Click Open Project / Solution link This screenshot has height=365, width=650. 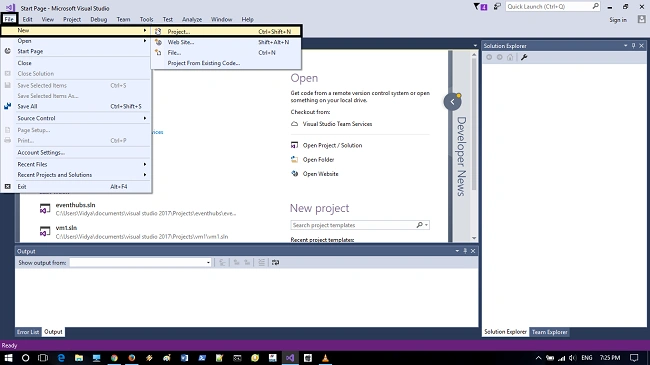click(x=332, y=145)
